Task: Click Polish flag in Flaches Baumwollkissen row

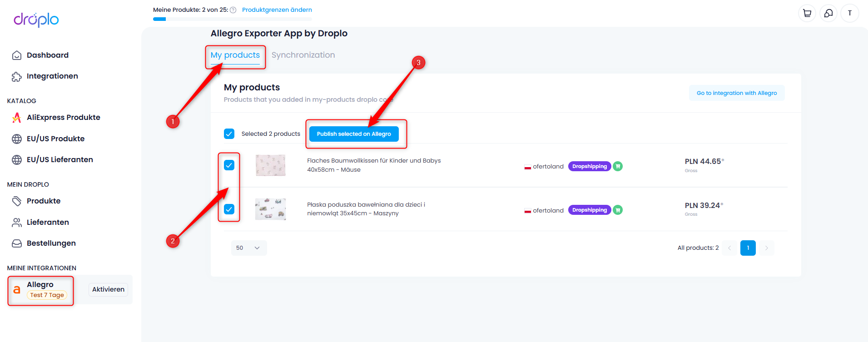Action: tap(528, 167)
